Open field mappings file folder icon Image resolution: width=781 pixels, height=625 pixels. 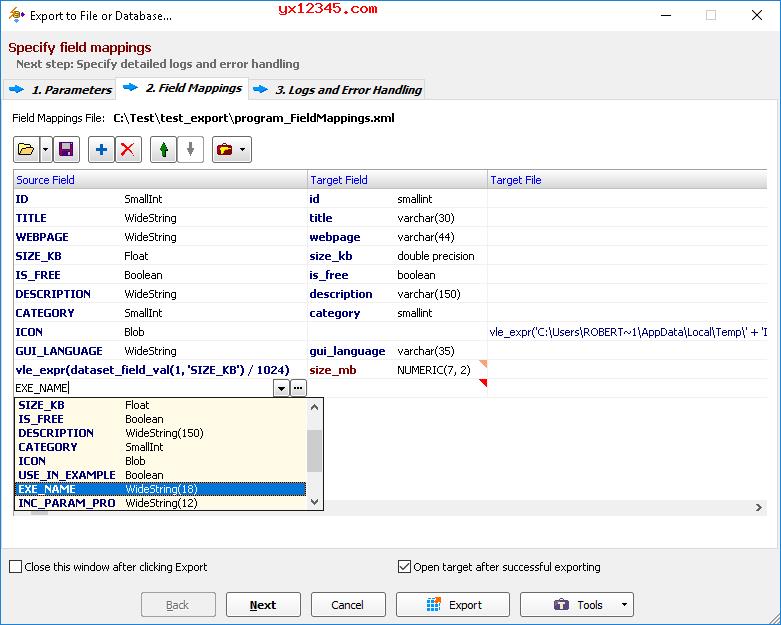[x=26, y=149]
